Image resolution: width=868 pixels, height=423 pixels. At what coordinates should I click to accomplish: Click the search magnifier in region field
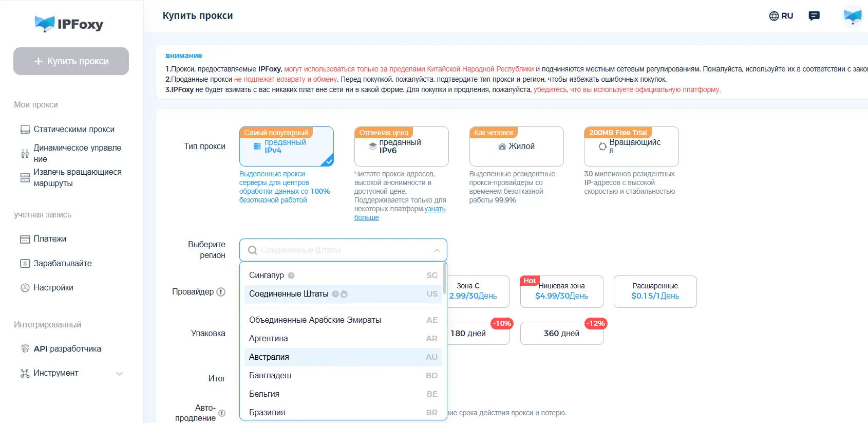(x=252, y=250)
